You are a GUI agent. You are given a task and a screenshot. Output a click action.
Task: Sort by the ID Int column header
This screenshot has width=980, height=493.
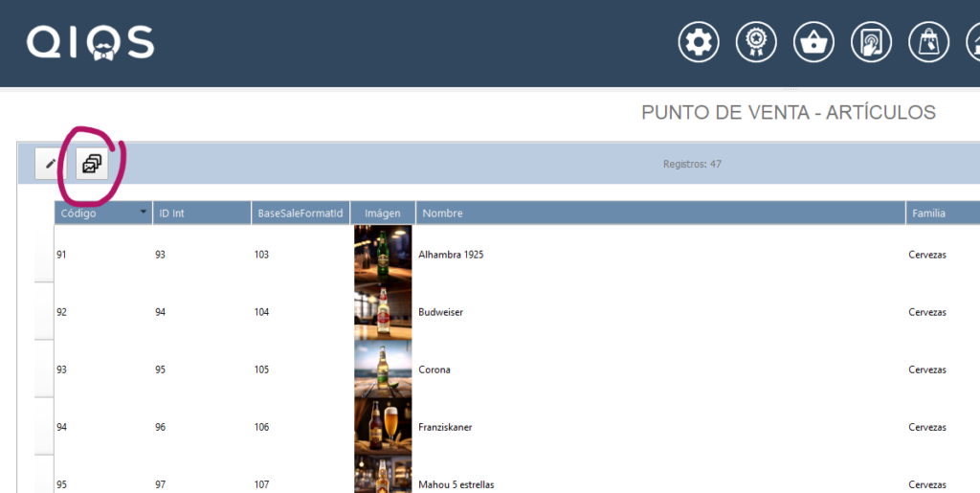pos(202,213)
